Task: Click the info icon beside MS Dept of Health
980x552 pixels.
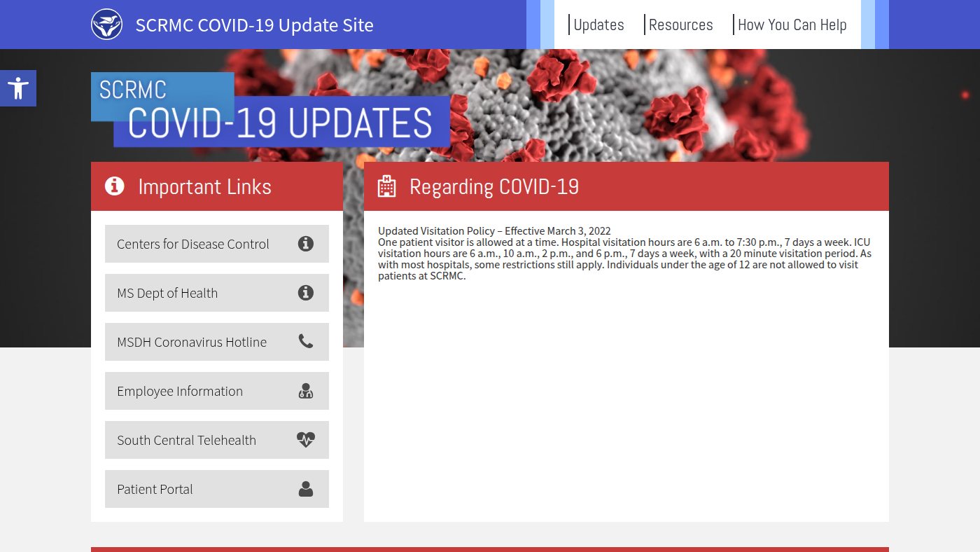Action: pyautogui.click(x=306, y=293)
